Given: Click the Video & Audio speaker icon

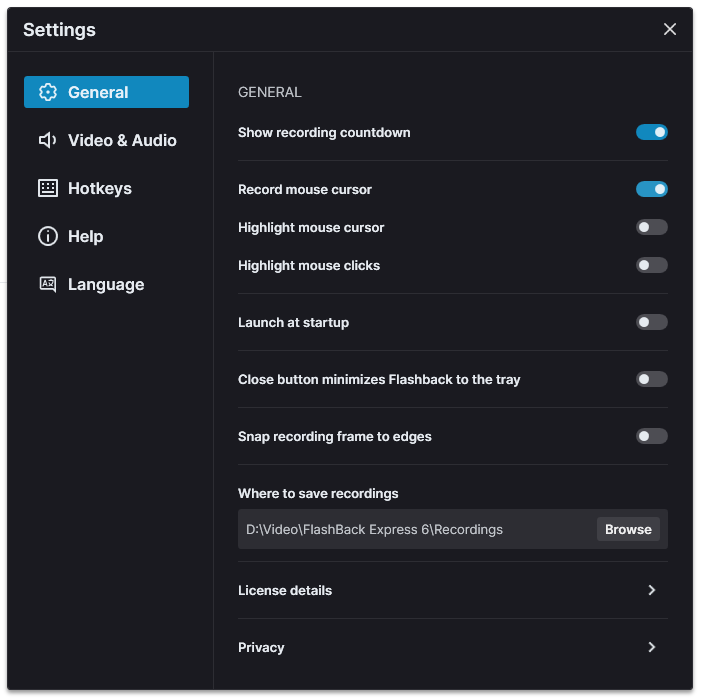Looking at the screenshot, I should tap(48, 140).
